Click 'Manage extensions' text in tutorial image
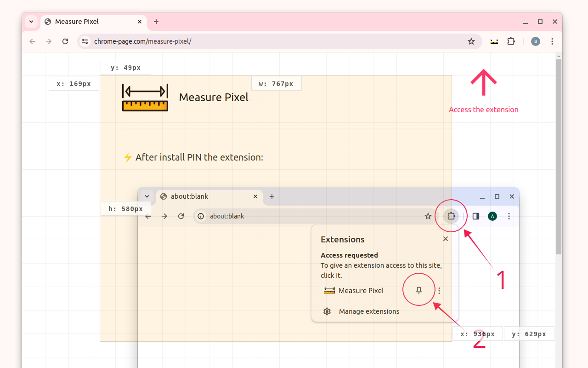The width and height of the screenshot is (588, 368). click(x=369, y=311)
